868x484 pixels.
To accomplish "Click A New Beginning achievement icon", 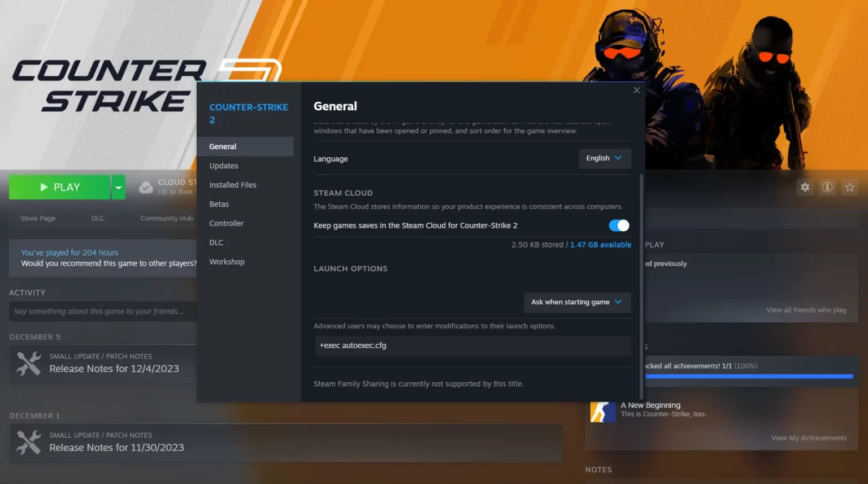I will point(602,411).
